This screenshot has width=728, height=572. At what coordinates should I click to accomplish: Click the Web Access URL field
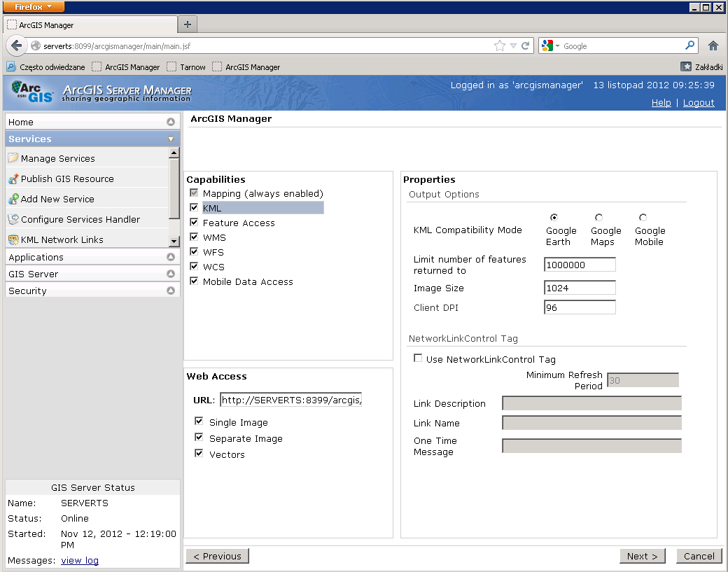click(290, 400)
